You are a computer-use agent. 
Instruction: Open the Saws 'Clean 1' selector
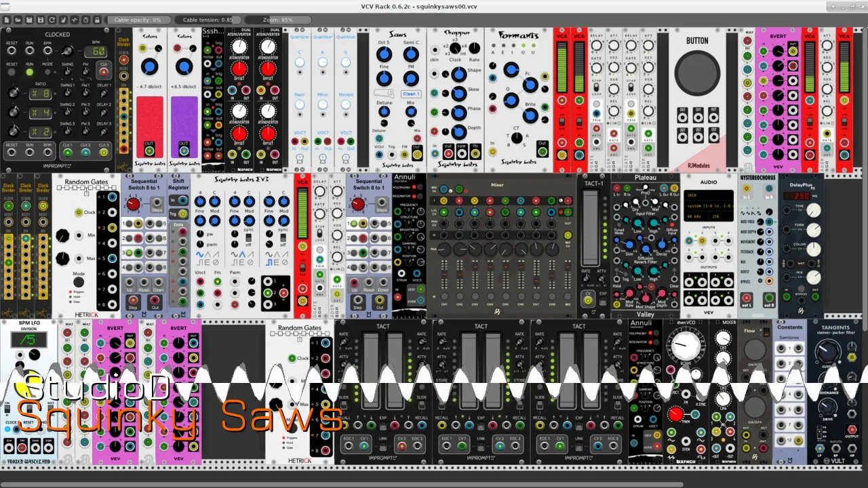(410, 94)
